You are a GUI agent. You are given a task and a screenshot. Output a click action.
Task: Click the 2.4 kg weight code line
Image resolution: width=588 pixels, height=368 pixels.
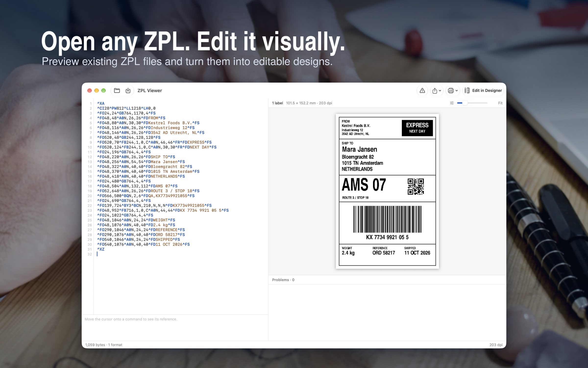(136, 225)
